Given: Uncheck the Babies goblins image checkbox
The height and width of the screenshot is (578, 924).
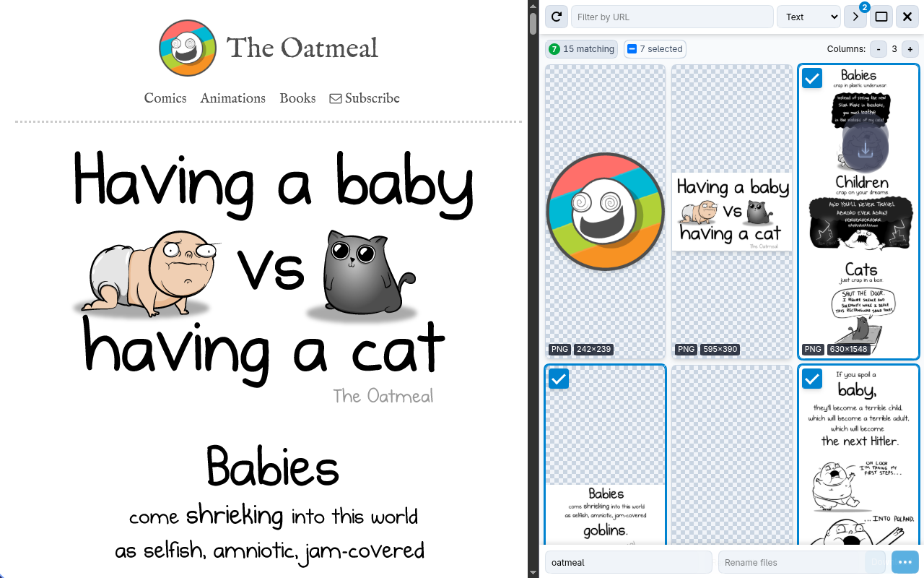Looking at the screenshot, I should (559, 379).
